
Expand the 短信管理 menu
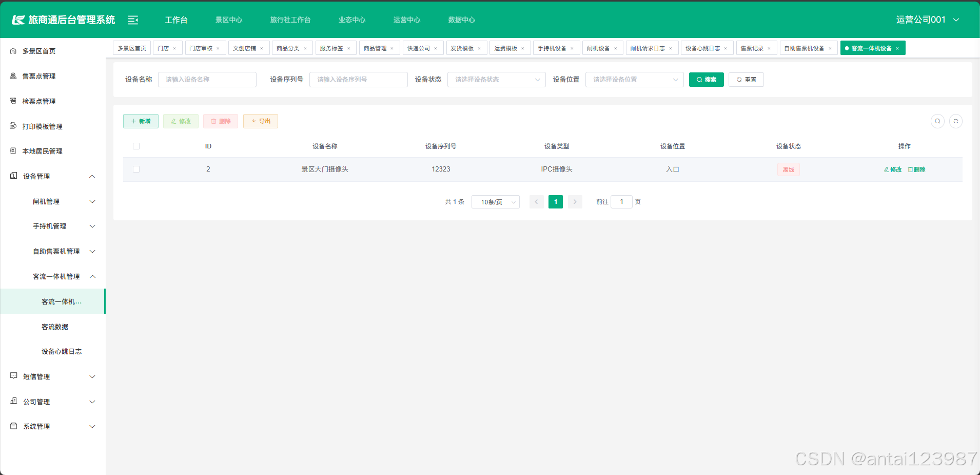click(92, 376)
